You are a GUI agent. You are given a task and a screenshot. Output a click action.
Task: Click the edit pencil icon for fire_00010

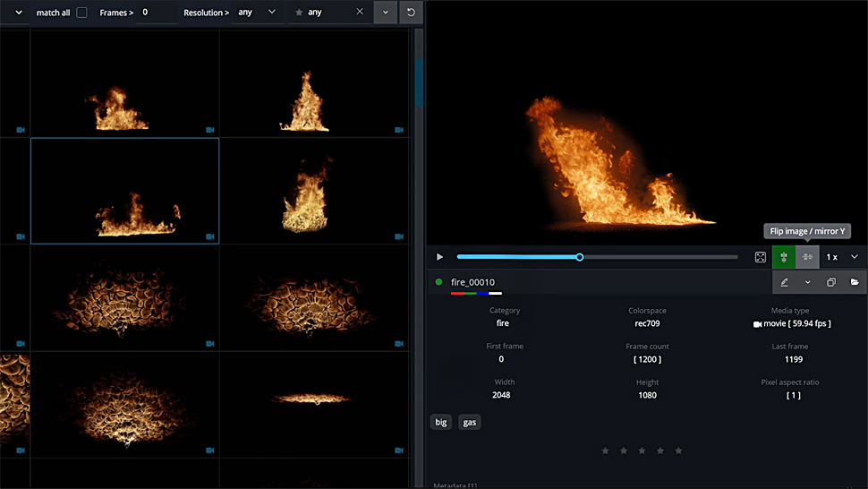click(x=785, y=282)
